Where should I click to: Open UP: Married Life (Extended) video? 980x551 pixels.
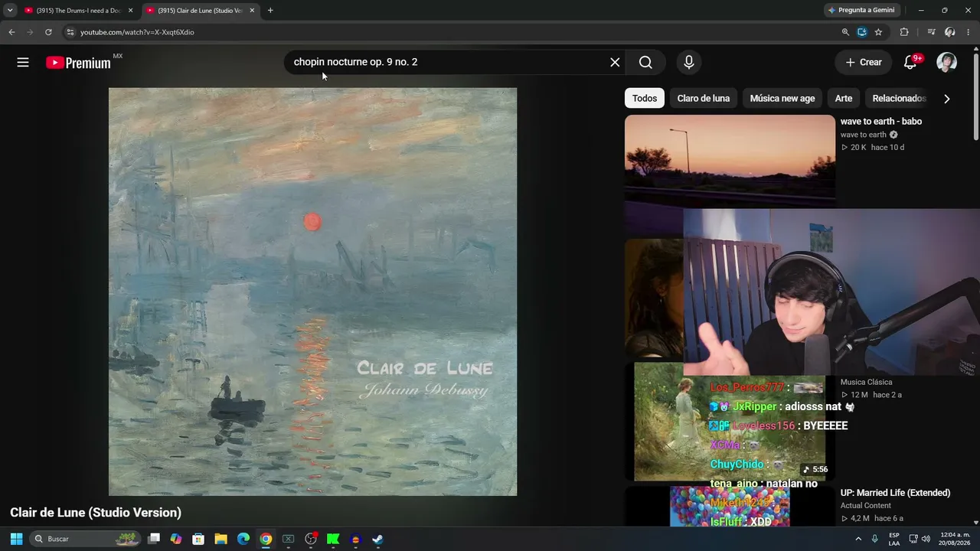pos(895,493)
